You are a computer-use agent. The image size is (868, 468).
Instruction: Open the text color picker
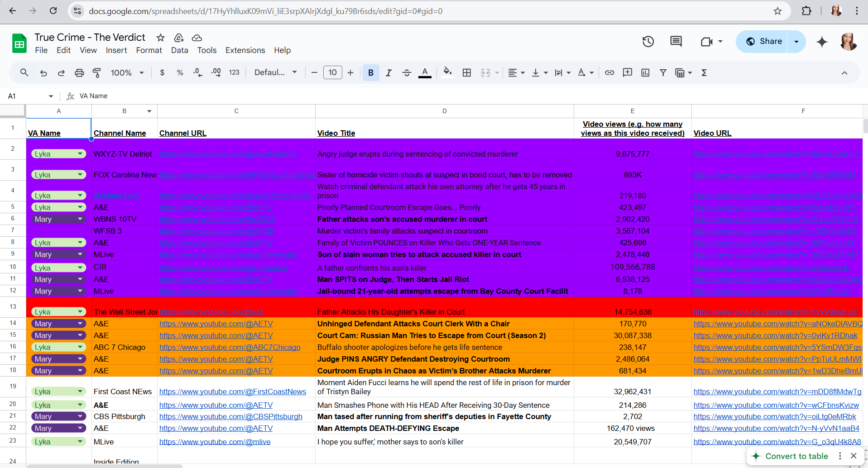[x=425, y=72]
